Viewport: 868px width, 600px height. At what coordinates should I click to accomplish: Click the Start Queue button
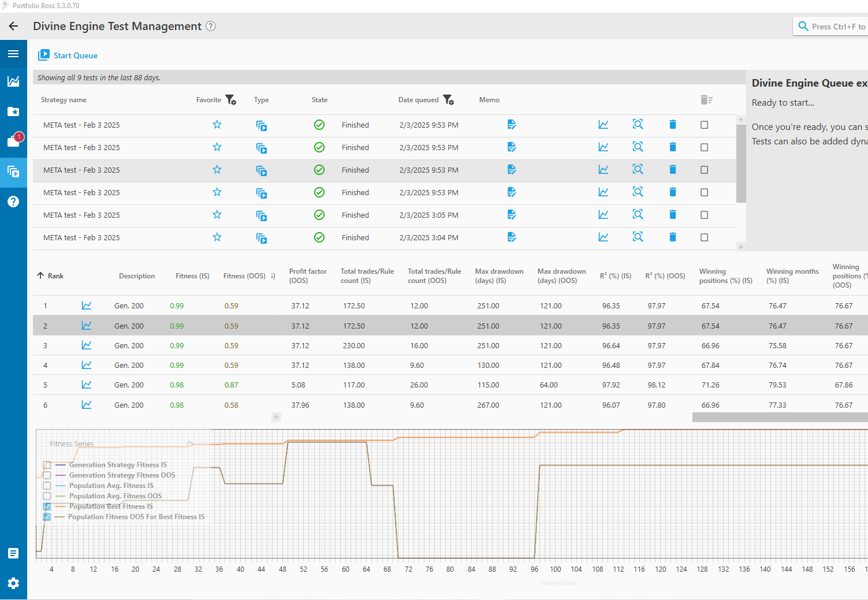(x=68, y=55)
